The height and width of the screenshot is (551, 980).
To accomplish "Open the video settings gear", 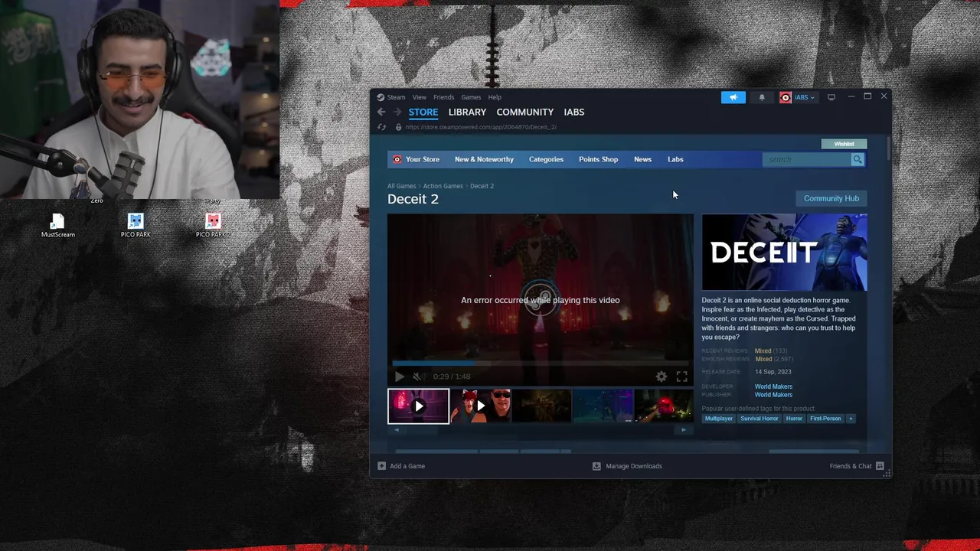I will 661,377.
